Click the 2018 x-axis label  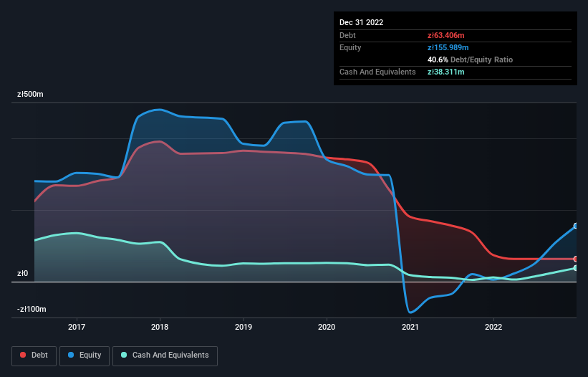tap(160, 327)
